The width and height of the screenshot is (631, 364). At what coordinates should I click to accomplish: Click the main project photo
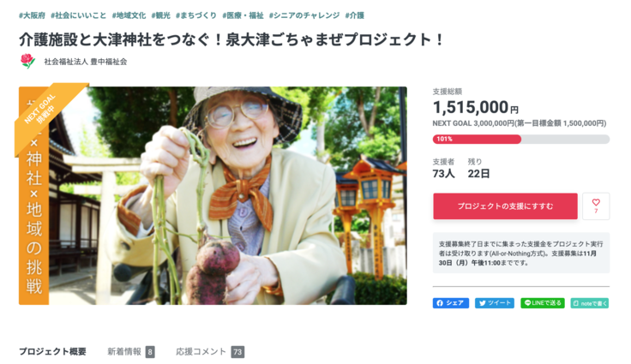point(213,195)
